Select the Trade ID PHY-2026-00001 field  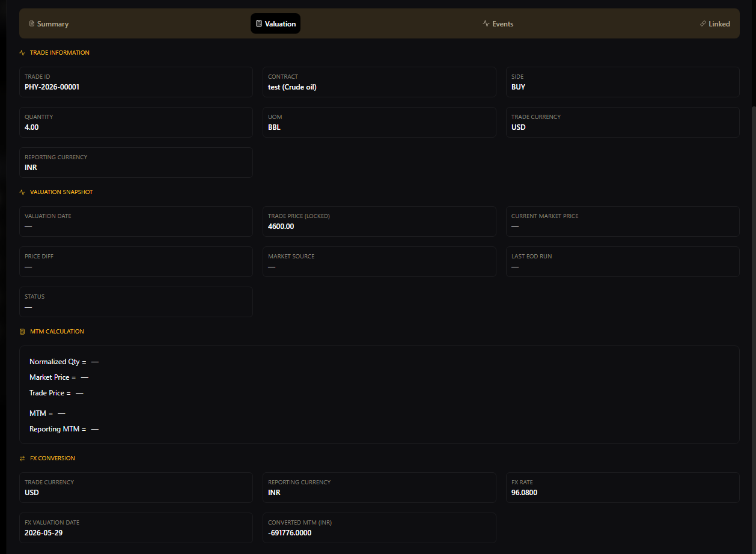[136, 82]
